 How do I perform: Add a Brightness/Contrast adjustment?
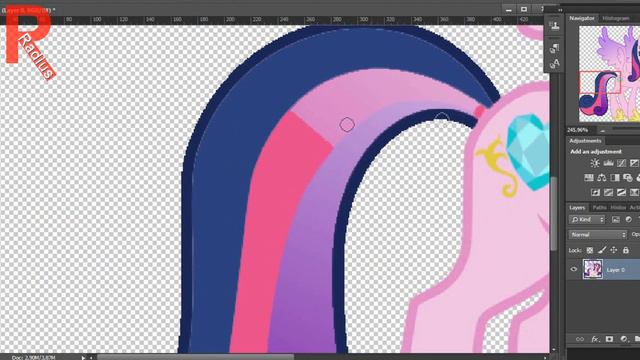pyautogui.click(x=595, y=163)
